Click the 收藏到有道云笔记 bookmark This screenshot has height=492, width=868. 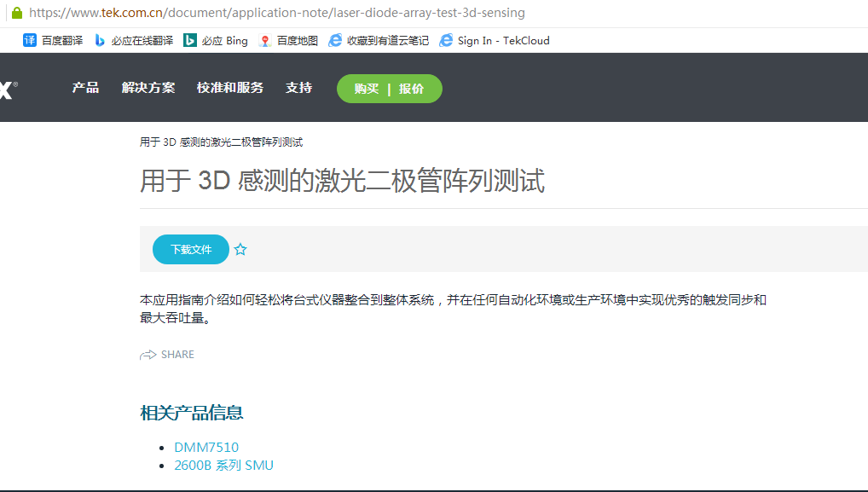click(x=379, y=40)
